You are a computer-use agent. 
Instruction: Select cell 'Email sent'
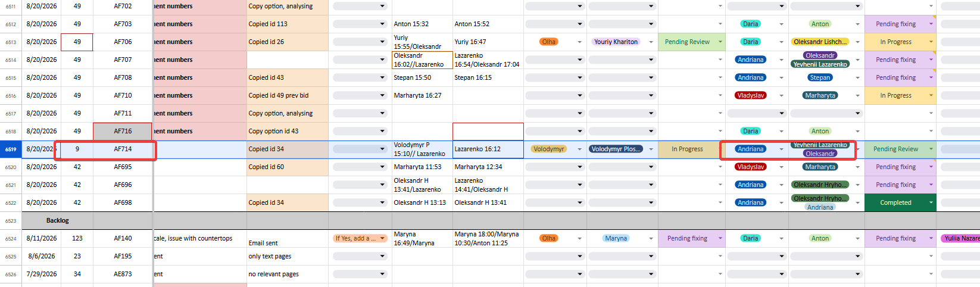point(288,239)
